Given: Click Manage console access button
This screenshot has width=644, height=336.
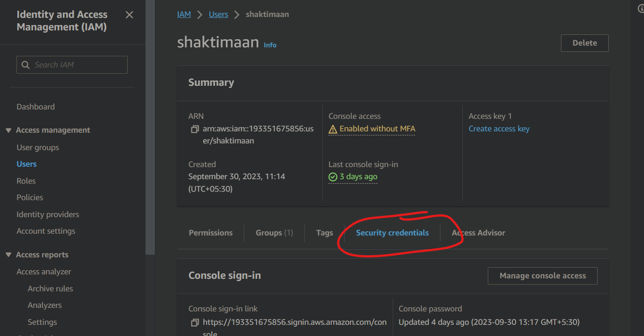Looking at the screenshot, I should coord(543,276).
